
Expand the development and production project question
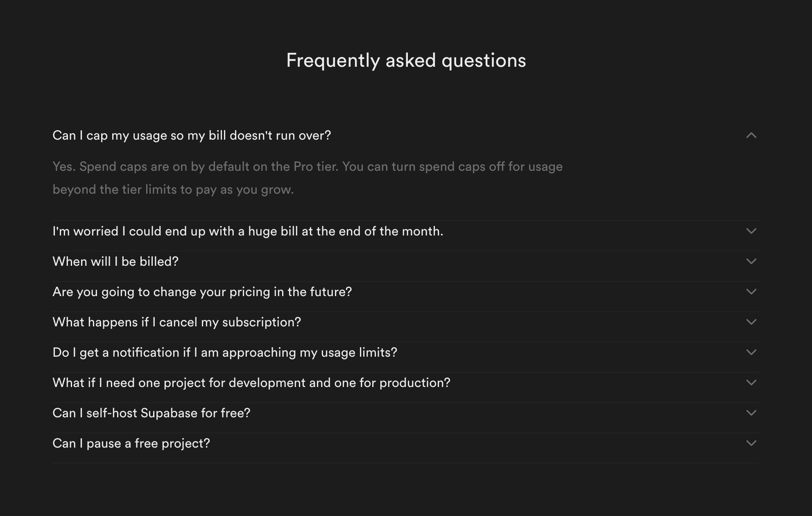251,383
